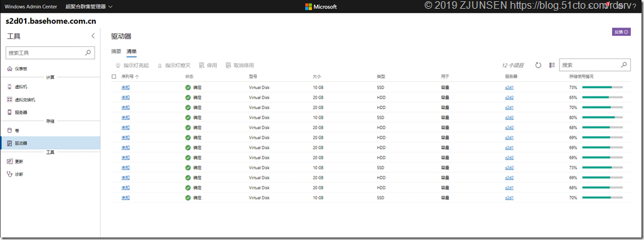Open 诊断 via the stethoscope icon
This screenshot has height=240, width=644.
click(x=10, y=174)
